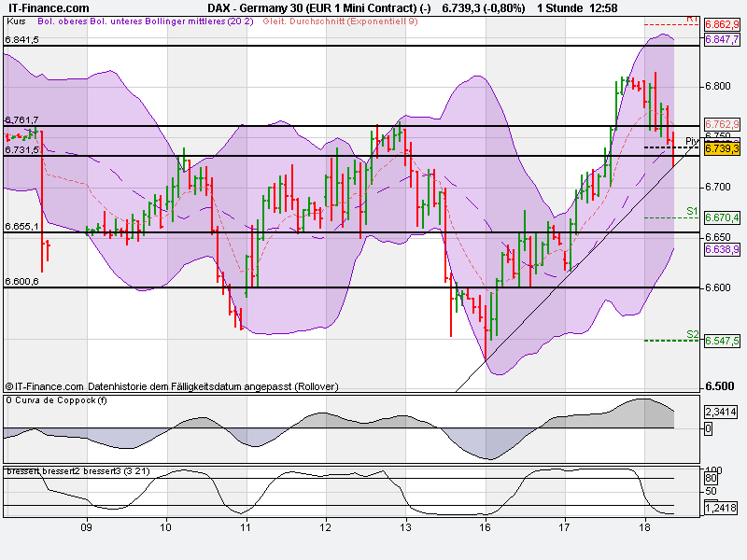Viewport: 747px width, 560px height.
Task: Click the IT-Finance.com Datenhistorie rollover copyright note
Action: point(172,386)
